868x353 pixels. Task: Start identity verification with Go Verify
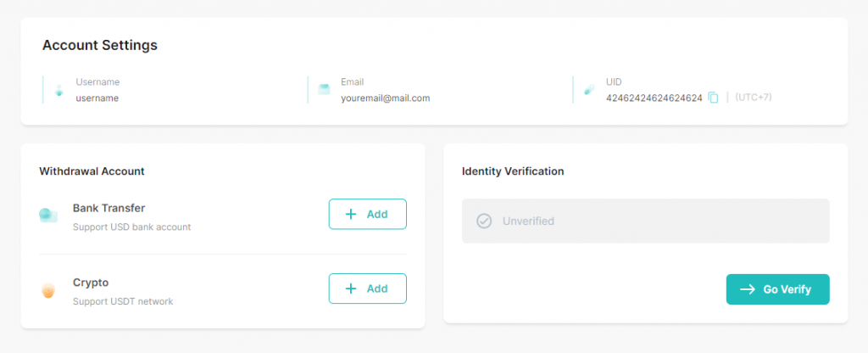(778, 289)
